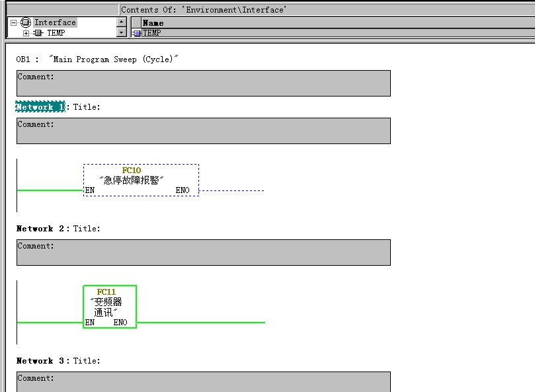Click the OB1 block comment field
The height and width of the screenshot is (392, 535).
[x=203, y=83]
